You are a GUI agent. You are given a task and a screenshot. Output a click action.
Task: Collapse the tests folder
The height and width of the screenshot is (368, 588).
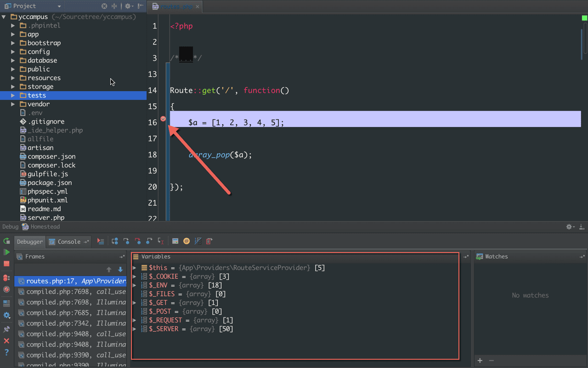point(13,95)
